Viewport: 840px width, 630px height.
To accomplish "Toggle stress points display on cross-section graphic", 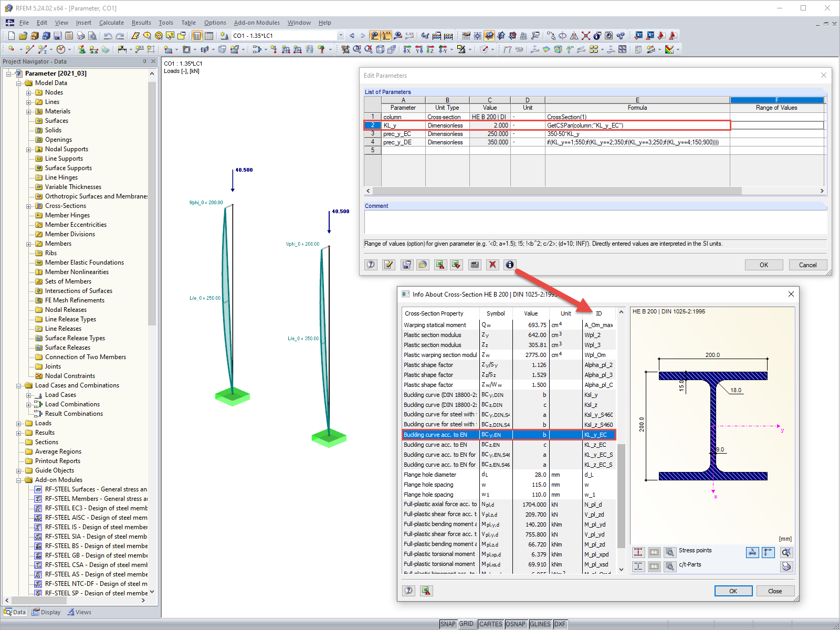I will [x=638, y=552].
